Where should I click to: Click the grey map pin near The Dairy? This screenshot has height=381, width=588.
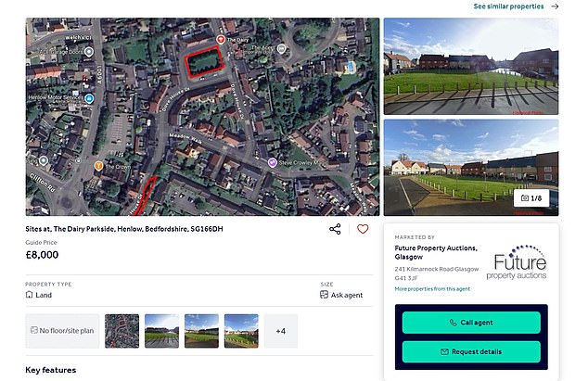pos(281,48)
